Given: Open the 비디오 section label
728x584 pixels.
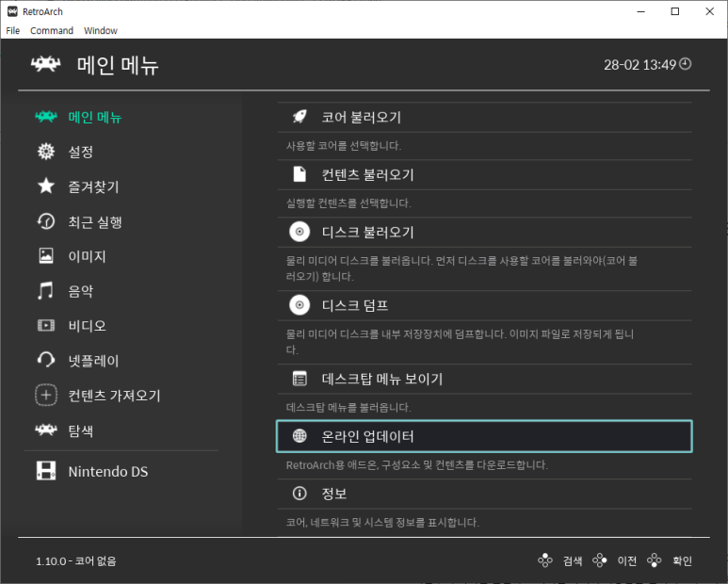Looking at the screenshot, I should point(88,326).
